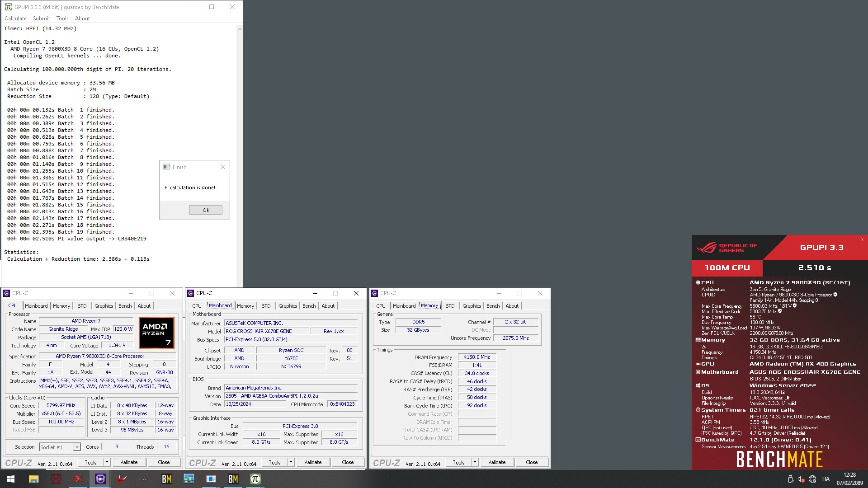This screenshot has height=488, width=868.
Task: Click the Model field ROG CROSSHAIR X670E GENE
Action: 266,331
